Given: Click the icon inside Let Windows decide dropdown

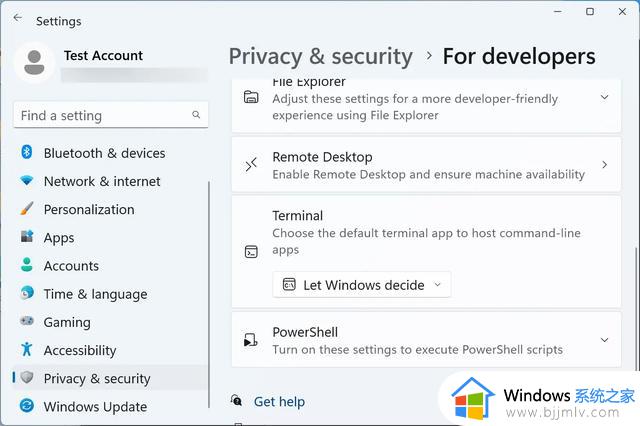Looking at the screenshot, I should tap(289, 284).
